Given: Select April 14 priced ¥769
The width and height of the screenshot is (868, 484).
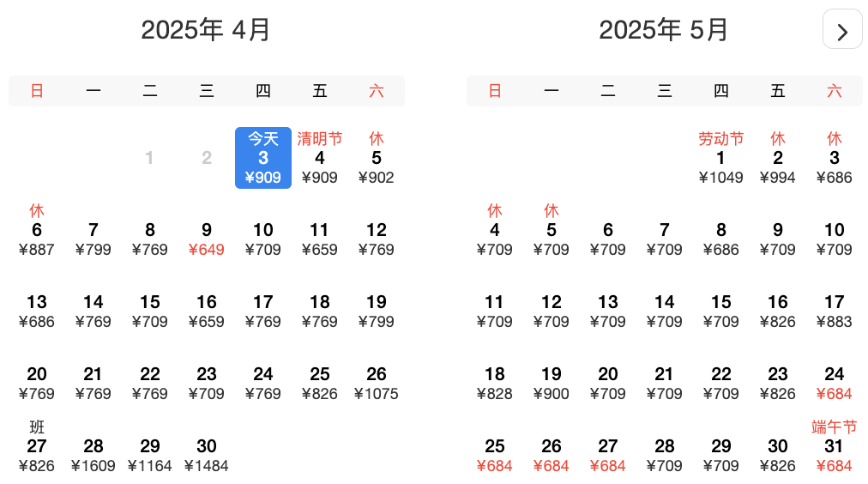Looking at the screenshot, I should 93,312.
